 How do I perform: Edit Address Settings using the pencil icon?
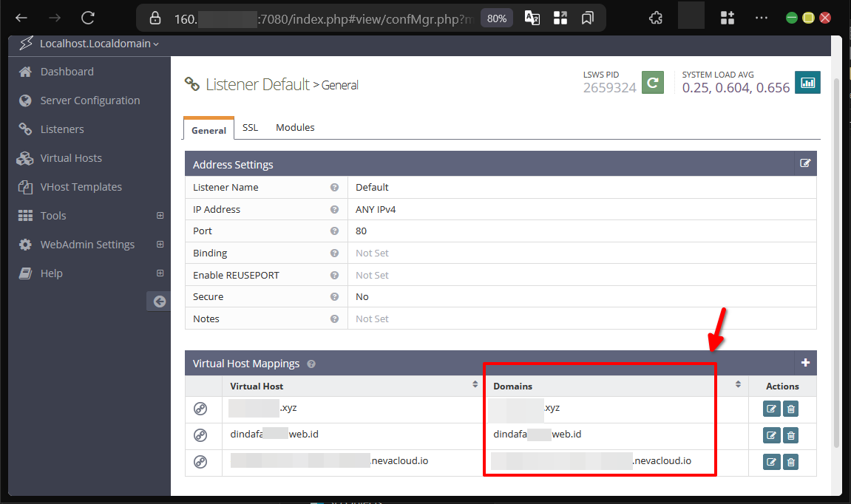(x=805, y=163)
